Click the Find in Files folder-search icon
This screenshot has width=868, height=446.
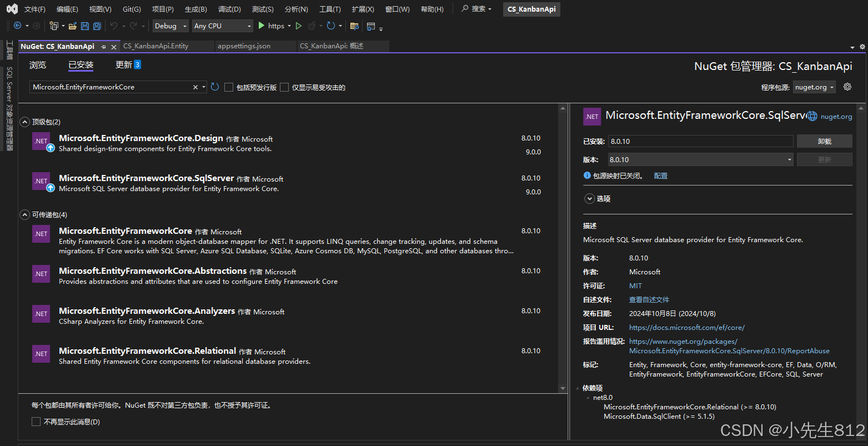[x=354, y=26]
